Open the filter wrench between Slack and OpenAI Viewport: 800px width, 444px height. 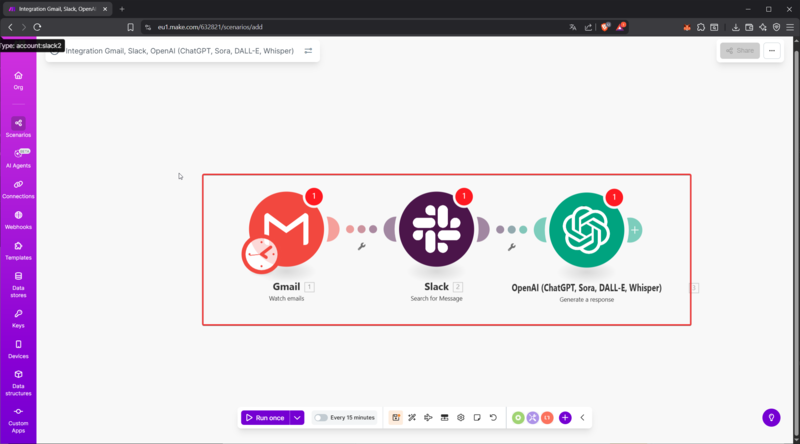(x=511, y=246)
